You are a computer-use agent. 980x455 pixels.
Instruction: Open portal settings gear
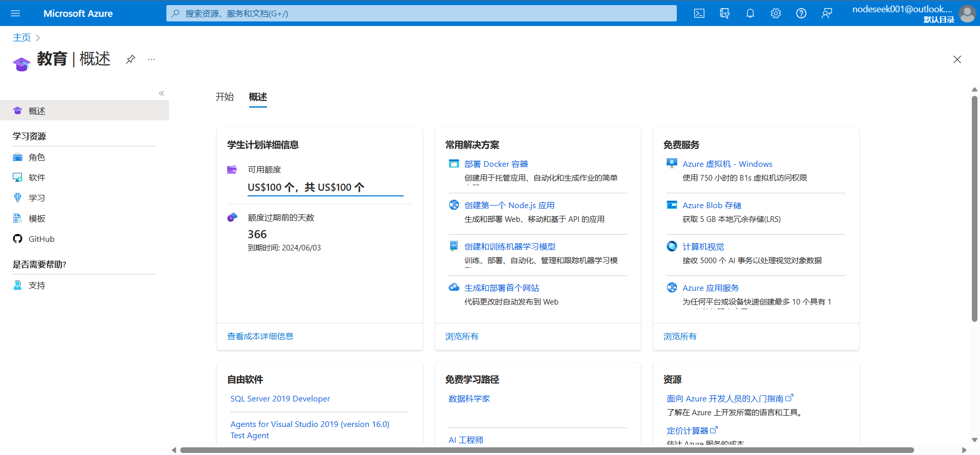[776, 13]
